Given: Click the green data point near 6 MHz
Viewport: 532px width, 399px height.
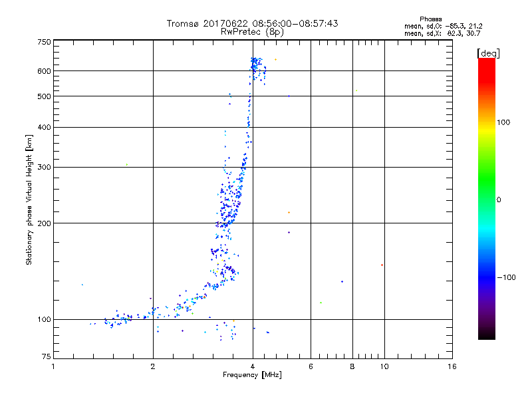Looking at the screenshot, I should coord(321,303).
